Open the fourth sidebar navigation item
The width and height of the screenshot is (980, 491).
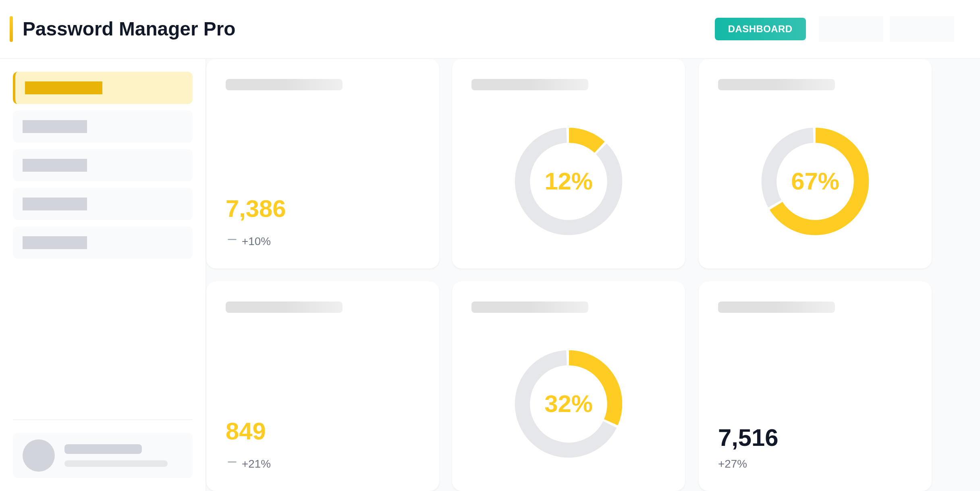(103, 204)
